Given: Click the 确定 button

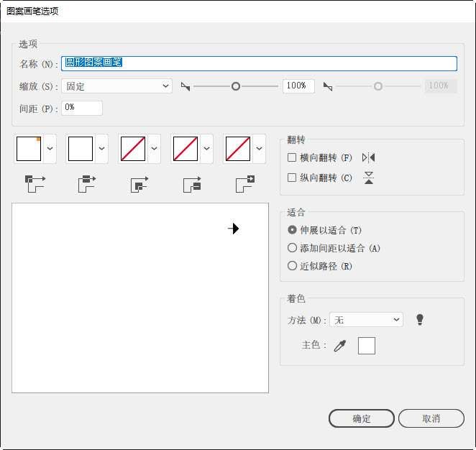Looking at the screenshot, I should click(x=362, y=418).
